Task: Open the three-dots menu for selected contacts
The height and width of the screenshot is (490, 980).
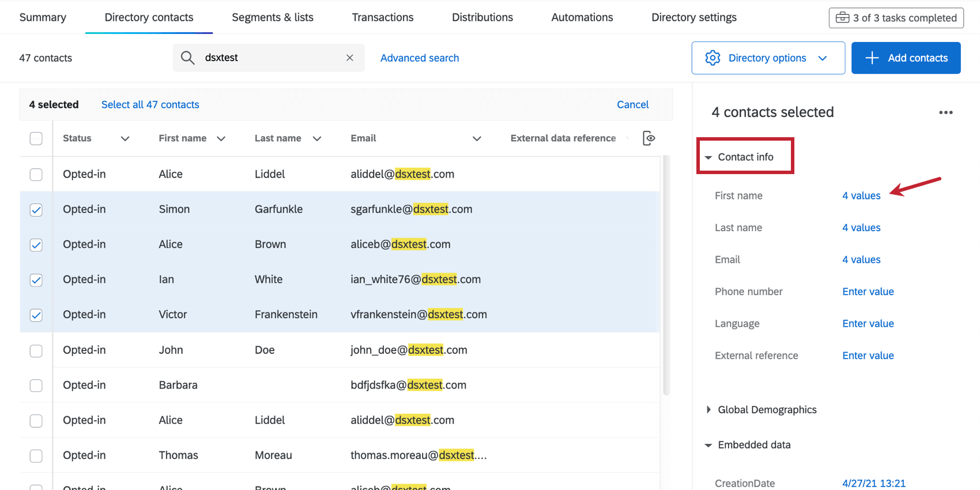Action: click(946, 112)
